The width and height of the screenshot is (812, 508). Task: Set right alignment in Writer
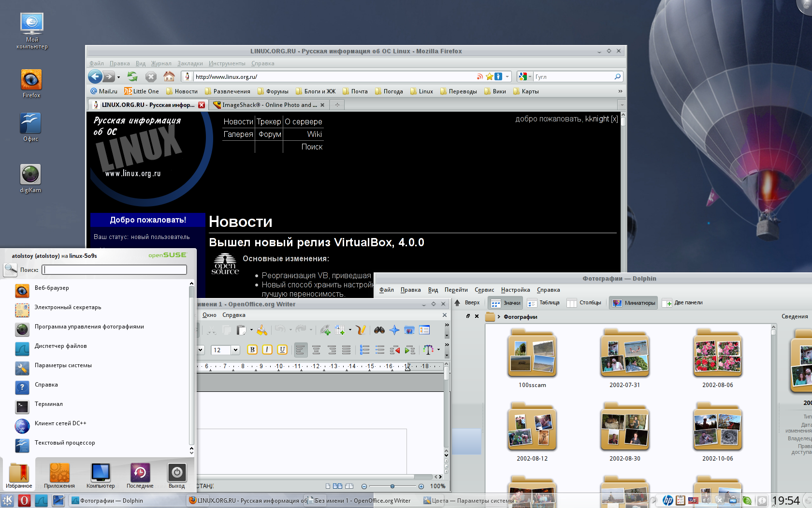[x=332, y=349]
